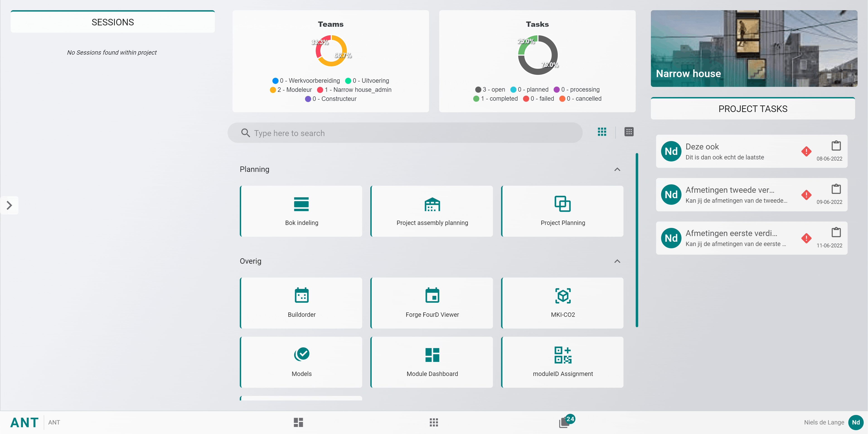Open the Models module
Viewport: 868px width, 434px height.
pyautogui.click(x=301, y=362)
